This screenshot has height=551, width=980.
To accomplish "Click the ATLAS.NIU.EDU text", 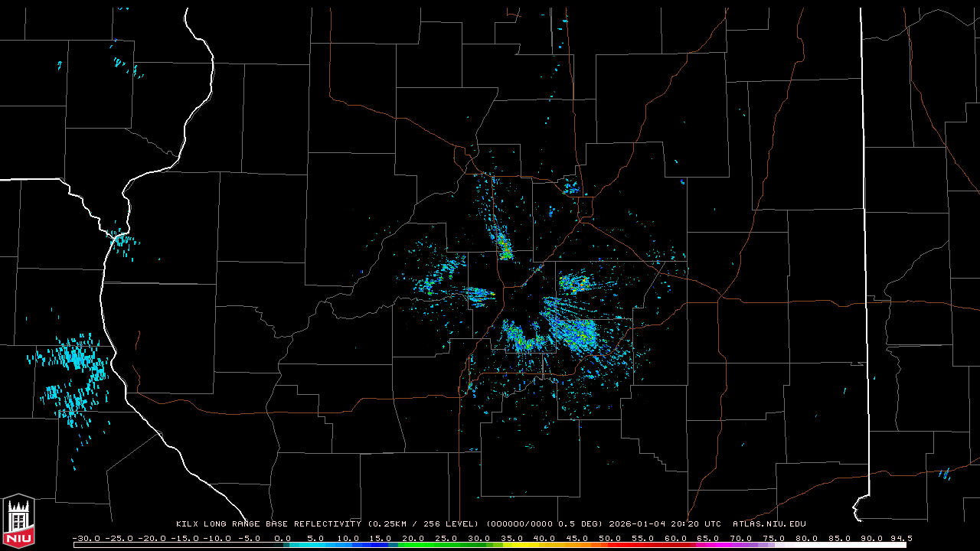I will tap(769, 524).
